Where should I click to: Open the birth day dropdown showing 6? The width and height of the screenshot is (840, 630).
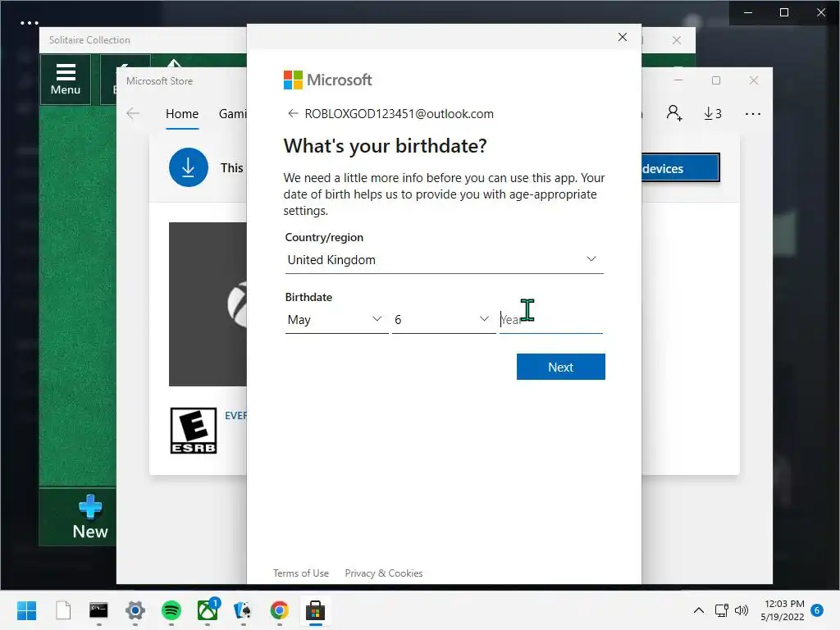[x=444, y=320]
